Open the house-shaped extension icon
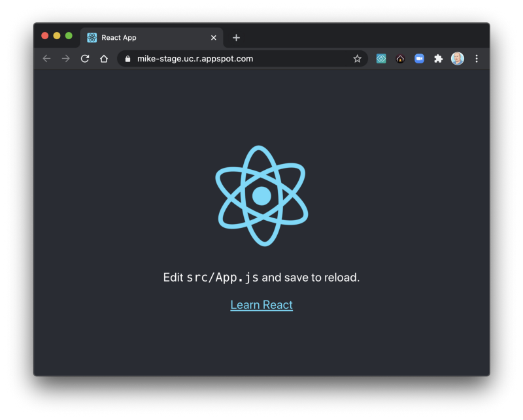Viewport: 523px width, 420px height. 400,59
